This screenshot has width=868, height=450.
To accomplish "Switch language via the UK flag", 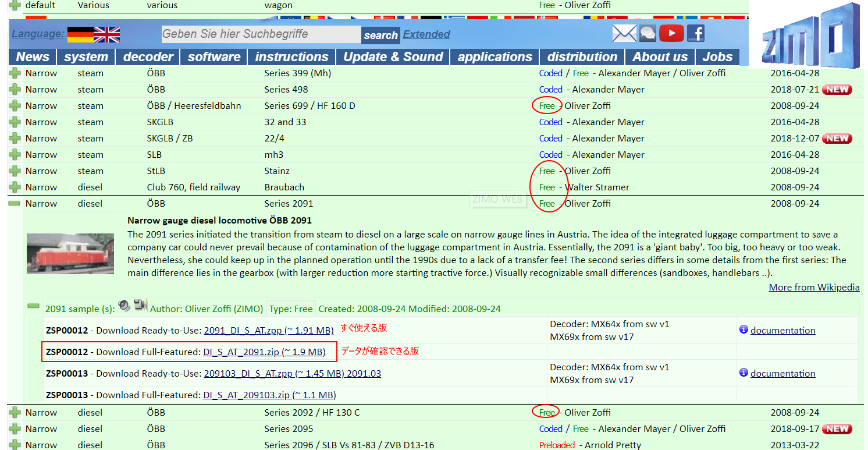I will [x=106, y=34].
